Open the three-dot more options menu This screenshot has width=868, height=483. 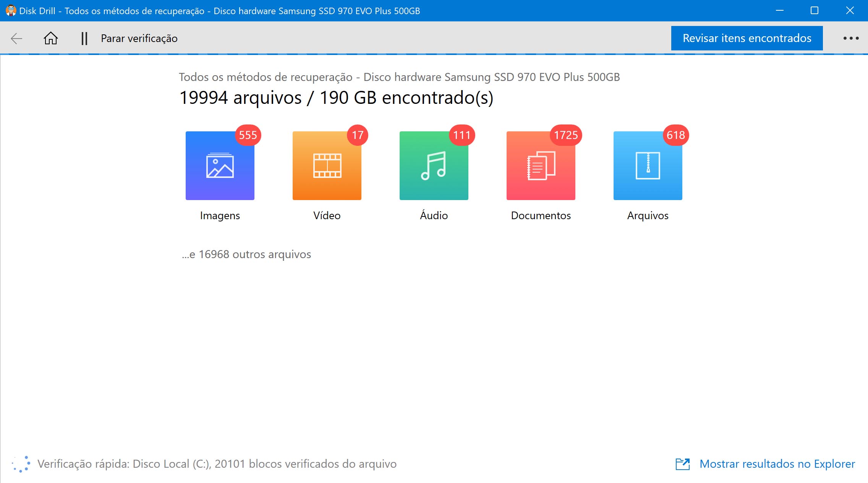tap(851, 38)
